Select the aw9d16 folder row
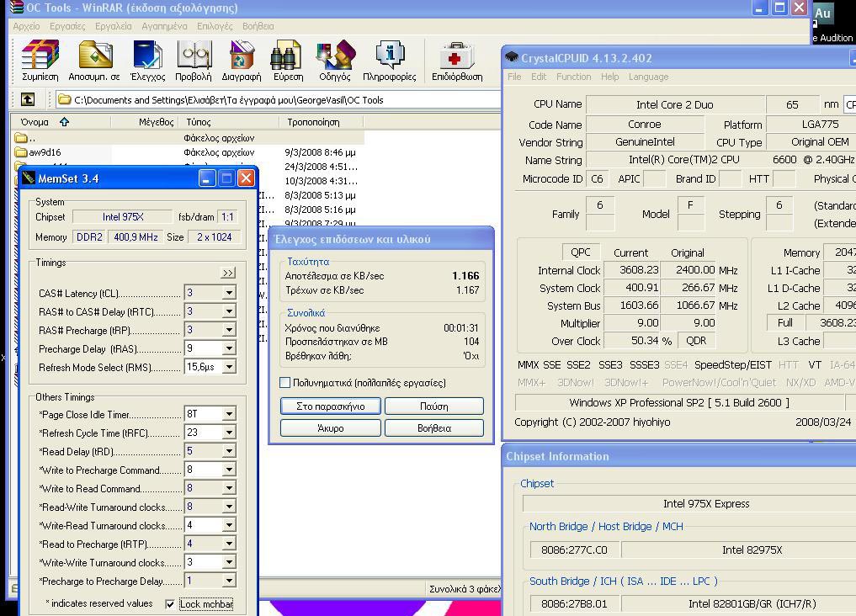 tap(189, 152)
